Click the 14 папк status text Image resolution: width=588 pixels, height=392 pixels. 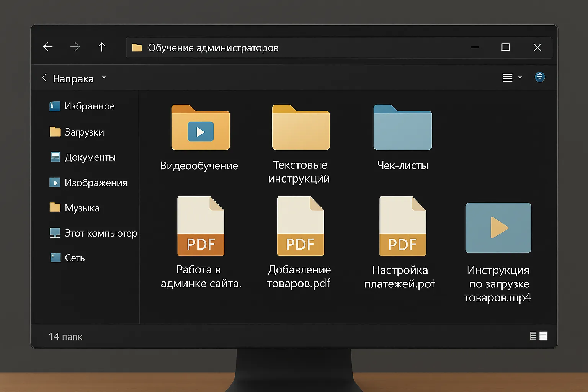pos(65,336)
